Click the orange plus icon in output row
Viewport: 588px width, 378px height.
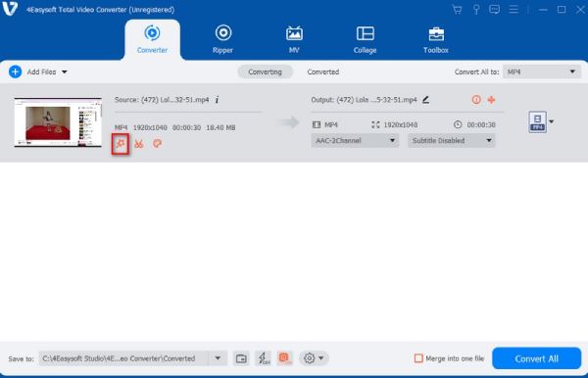point(491,100)
